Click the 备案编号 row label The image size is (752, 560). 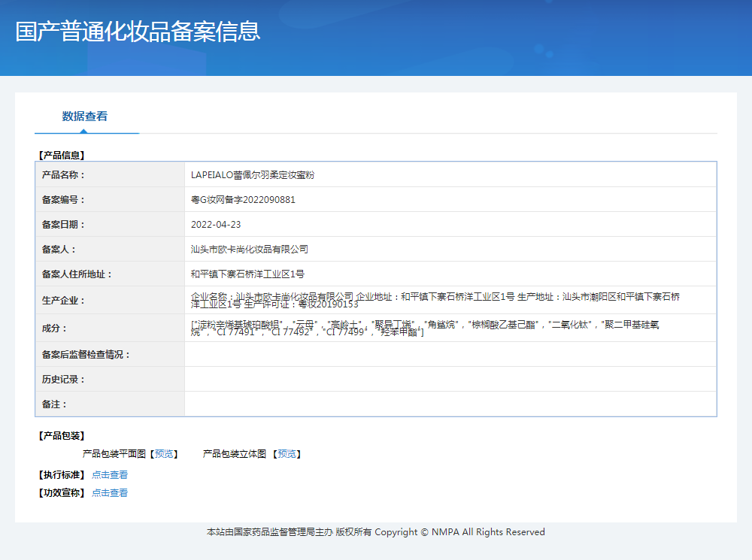click(63, 200)
